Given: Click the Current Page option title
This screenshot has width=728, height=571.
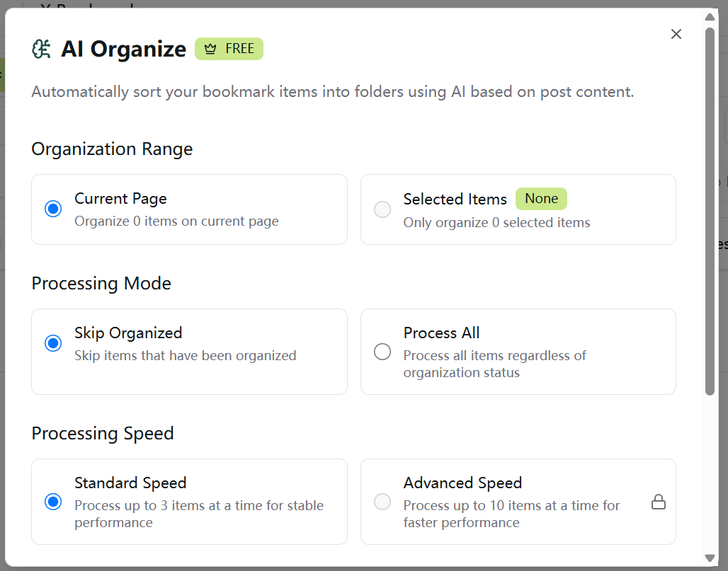Looking at the screenshot, I should click(x=120, y=199).
